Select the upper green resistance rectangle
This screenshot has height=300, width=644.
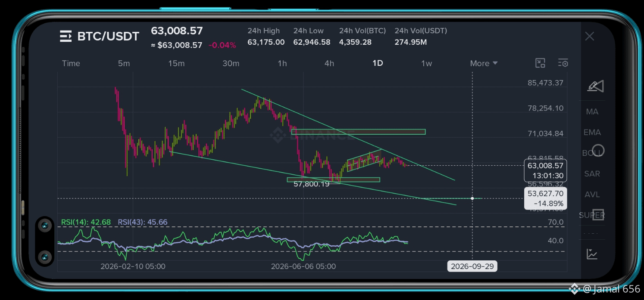pos(358,132)
